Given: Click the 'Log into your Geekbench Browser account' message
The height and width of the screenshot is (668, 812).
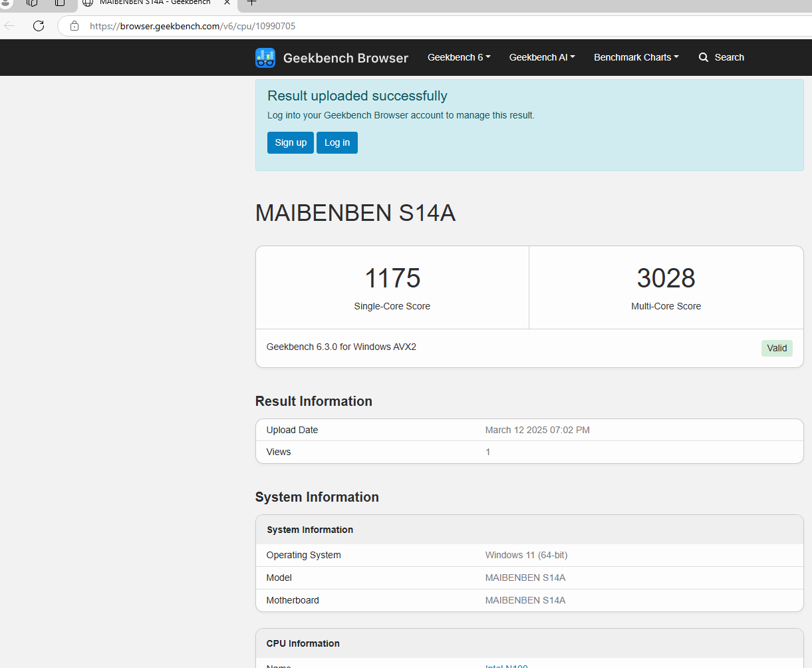Looking at the screenshot, I should (401, 115).
